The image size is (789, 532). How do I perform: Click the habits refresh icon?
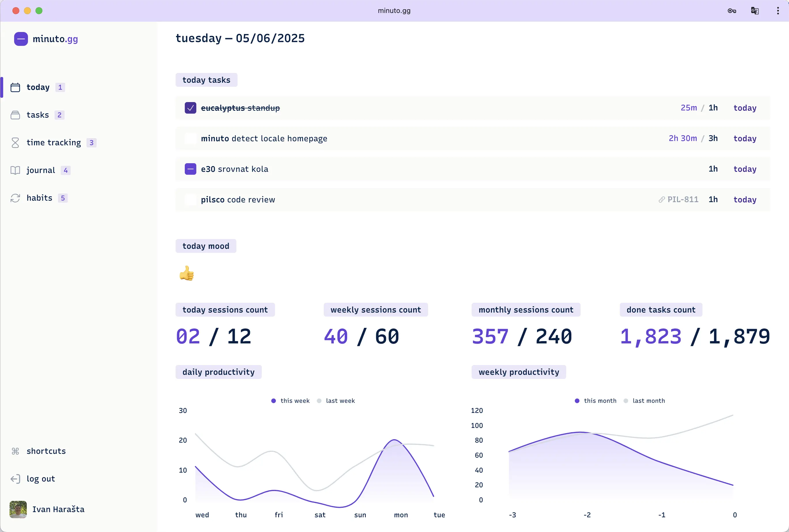(15, 198)
